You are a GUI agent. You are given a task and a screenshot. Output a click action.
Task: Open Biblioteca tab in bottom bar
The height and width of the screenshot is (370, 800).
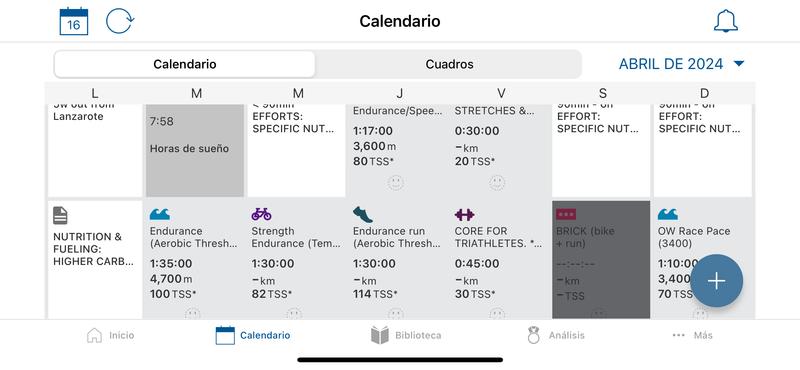(406, 335)
